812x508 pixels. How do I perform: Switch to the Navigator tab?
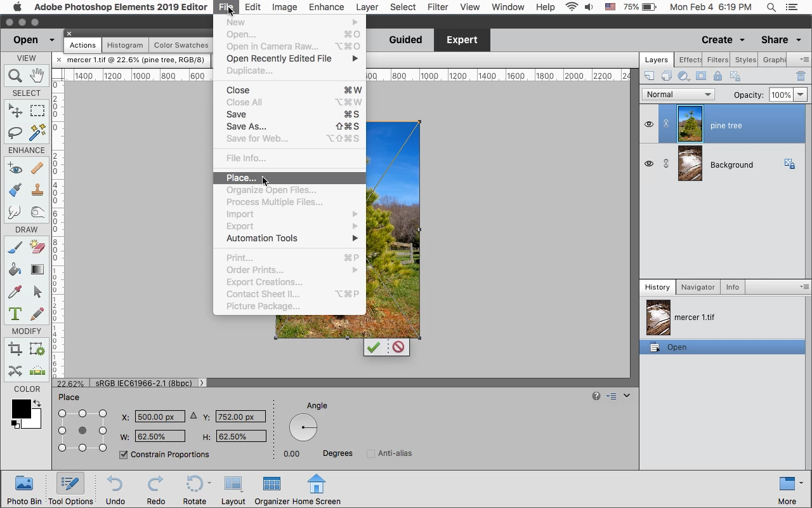(697, 287)
